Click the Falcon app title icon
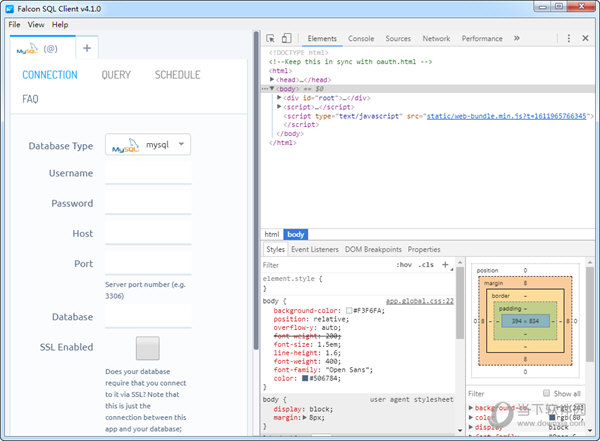The height and width of the screenshot is (441, 600). [10, 8]
